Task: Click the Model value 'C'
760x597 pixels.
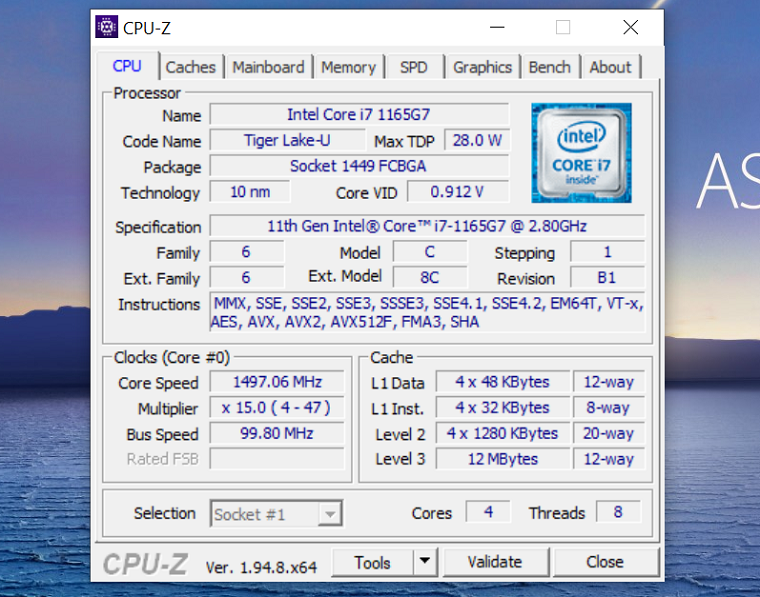Action: tap(430, 251)
